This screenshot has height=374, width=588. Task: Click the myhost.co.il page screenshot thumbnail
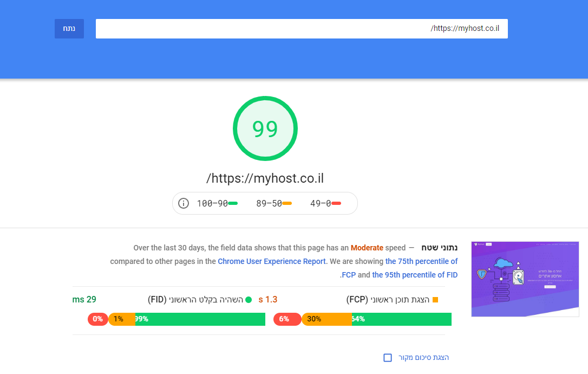coord(525,279)
